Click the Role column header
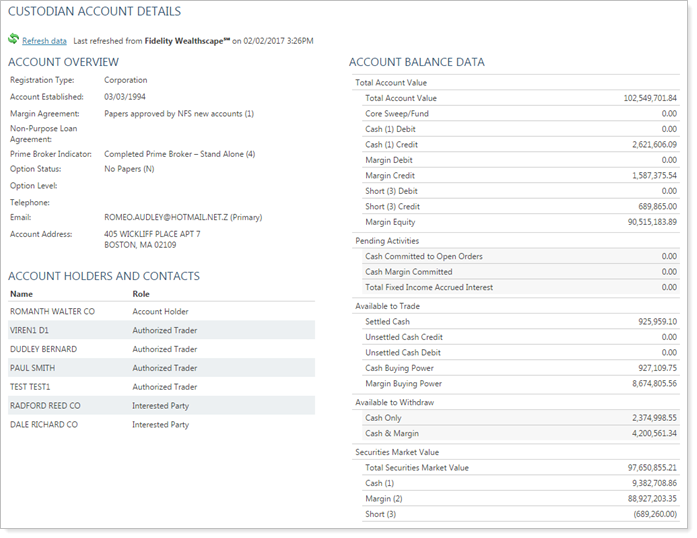 click(x=141, y=294)
